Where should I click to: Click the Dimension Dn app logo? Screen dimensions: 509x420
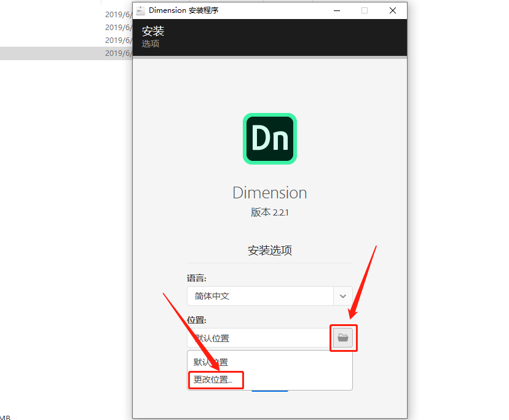270,139
